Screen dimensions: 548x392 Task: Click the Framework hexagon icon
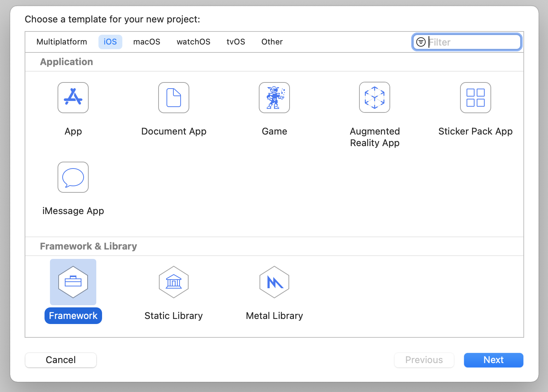(73, 282)
